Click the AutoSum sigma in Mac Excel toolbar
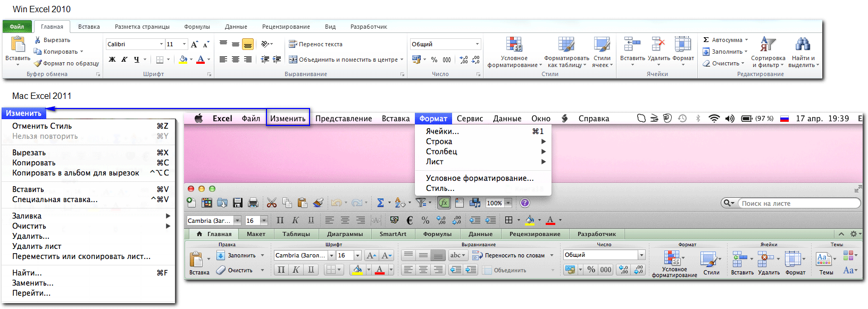868x309 pixels. coord(380,203)
